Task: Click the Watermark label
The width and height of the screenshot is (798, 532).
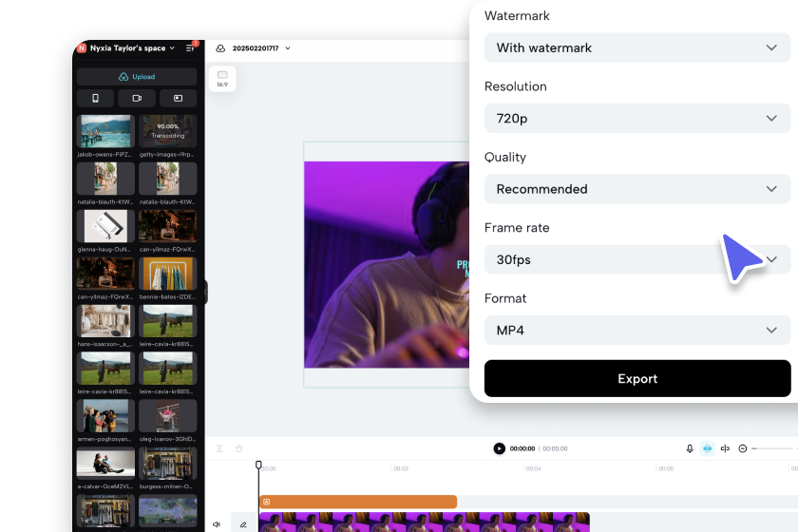Action: 517,16
